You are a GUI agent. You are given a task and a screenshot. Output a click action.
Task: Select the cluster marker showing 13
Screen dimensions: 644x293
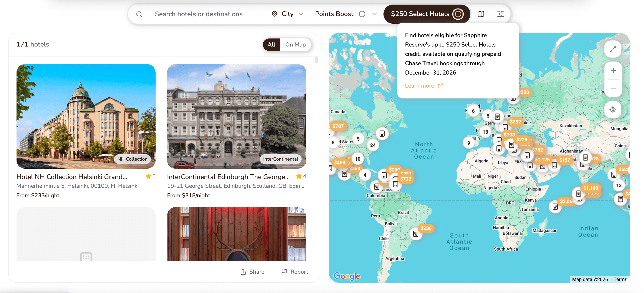click(x=619, y=185)
